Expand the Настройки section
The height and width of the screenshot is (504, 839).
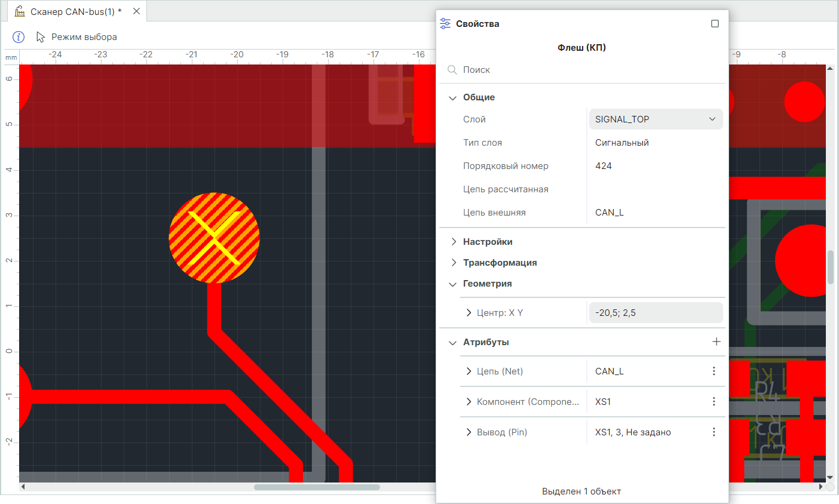[x=453, y=242]
